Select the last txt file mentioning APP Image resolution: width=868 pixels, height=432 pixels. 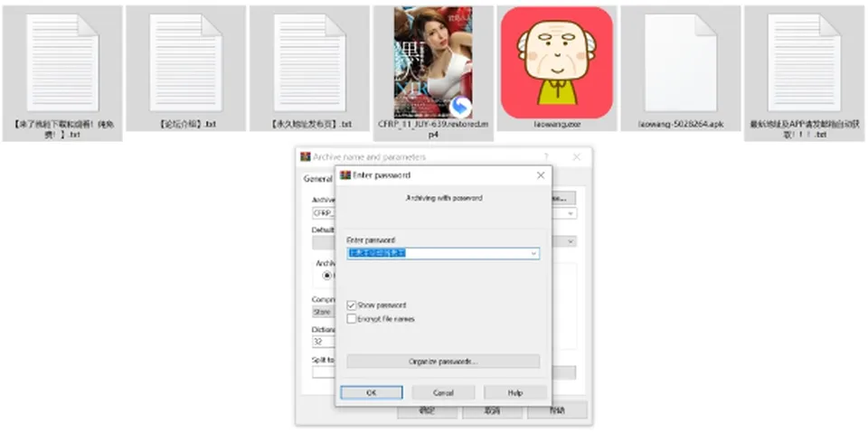805,62
